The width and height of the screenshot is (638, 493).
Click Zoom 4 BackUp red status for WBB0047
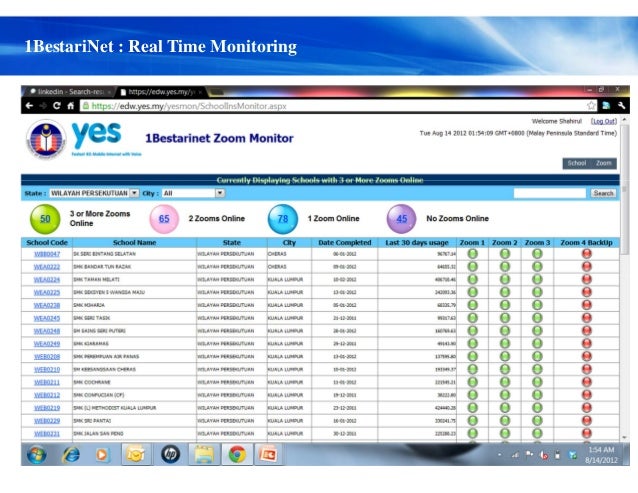pyautogui.click(x=586, y=254)
